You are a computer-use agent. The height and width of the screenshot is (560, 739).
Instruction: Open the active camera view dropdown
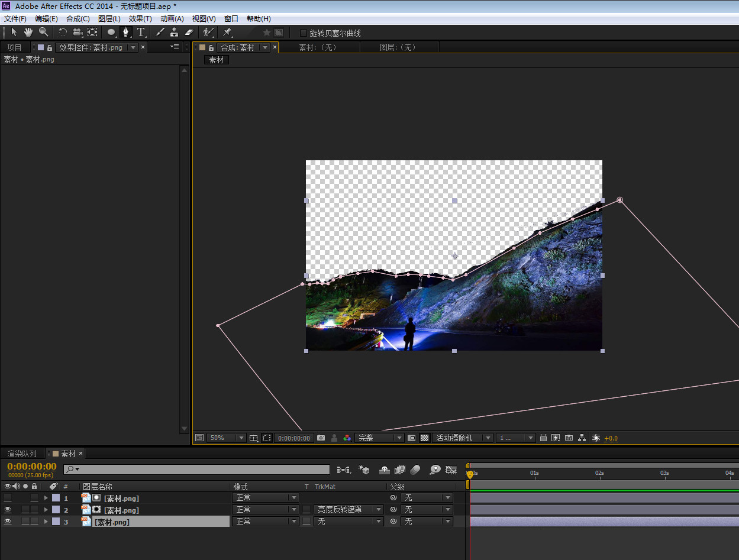click(x=463, y=438)
